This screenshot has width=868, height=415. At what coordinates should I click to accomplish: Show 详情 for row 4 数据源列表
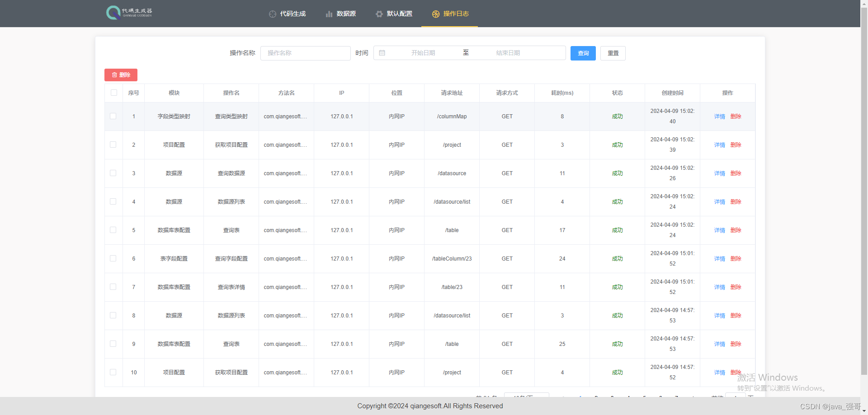click(x=720, y=202)
